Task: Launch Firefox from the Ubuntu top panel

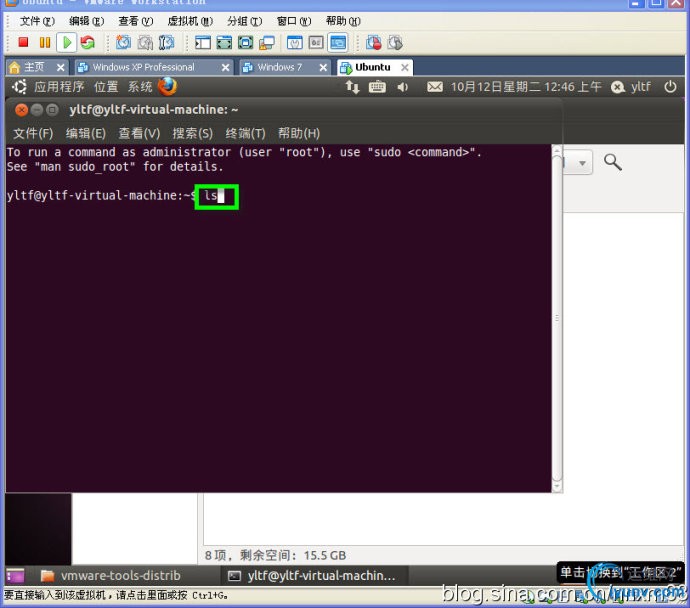Action: (x=167, y=86)
